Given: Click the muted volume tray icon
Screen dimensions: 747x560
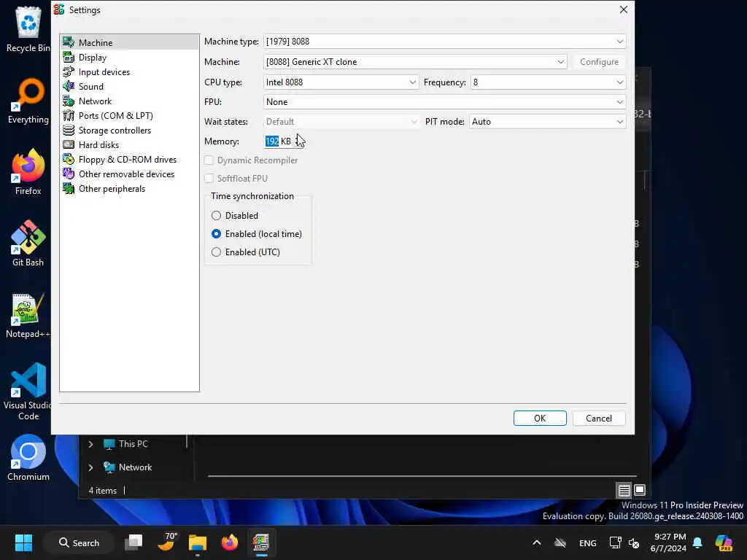Looking at the screenshot, I should click(634, 542).
